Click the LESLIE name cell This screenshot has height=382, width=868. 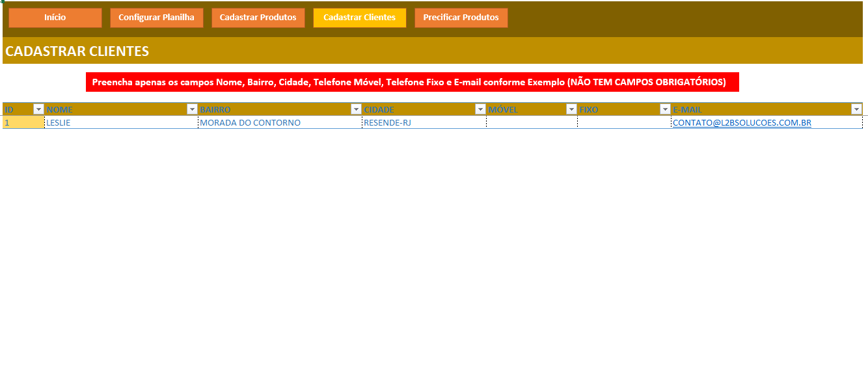click(x=120, y=122)
